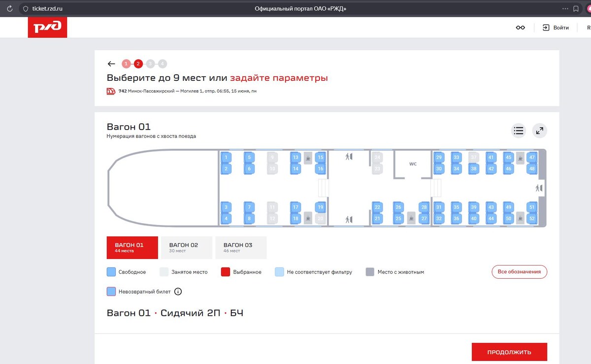The height and width of the screenshot is (364, 591).
Task: Select seat 16
Action: click(321, 168)
